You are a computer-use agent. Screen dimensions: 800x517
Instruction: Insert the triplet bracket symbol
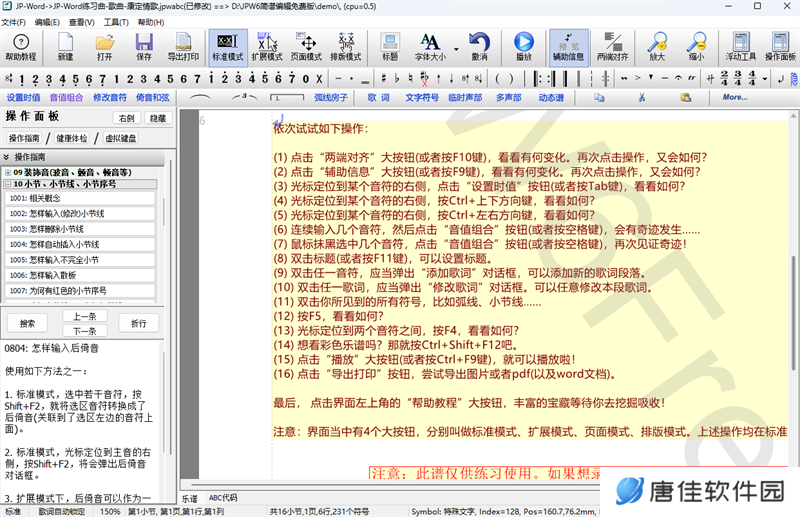pos(243,97)
